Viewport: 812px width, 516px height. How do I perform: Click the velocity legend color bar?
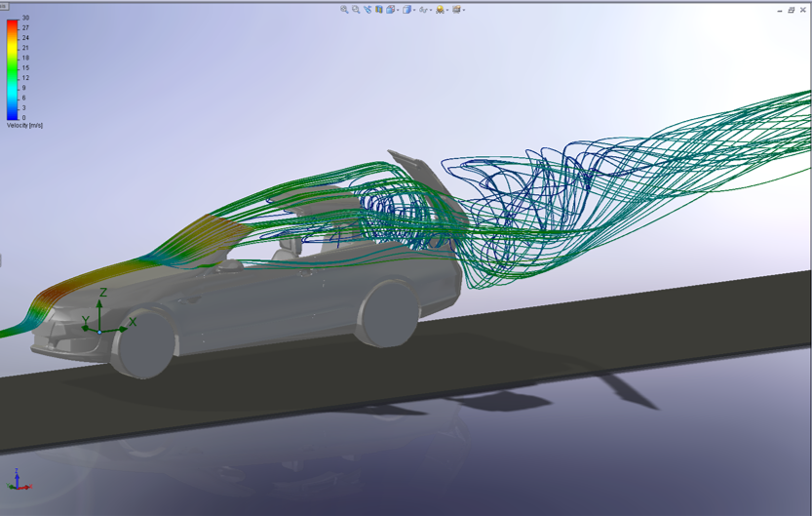coord(12,68)
